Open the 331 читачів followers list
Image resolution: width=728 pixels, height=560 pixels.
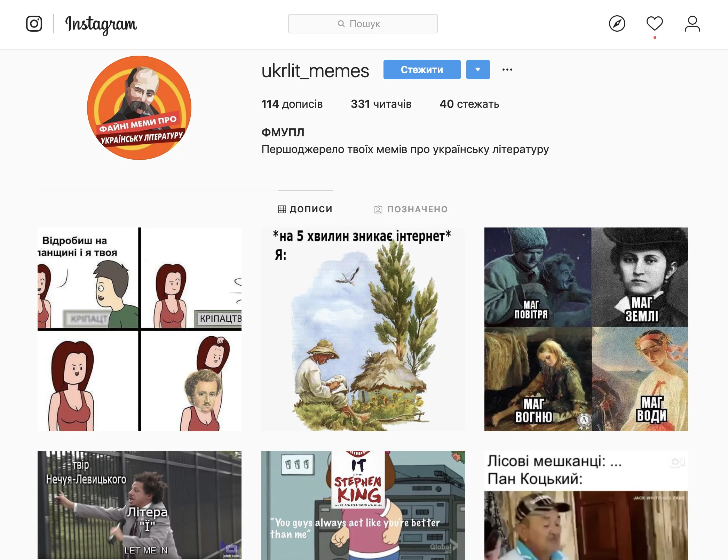[x=381, y=104]
